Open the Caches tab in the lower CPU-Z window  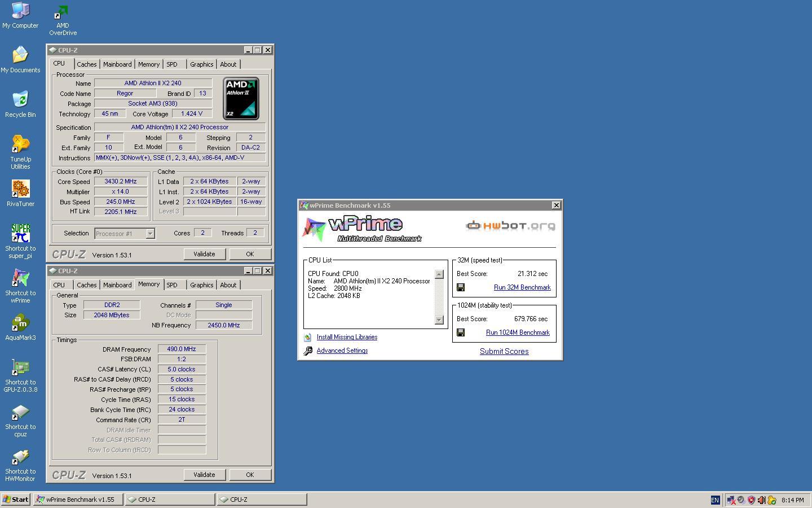(x=87, y=285)
